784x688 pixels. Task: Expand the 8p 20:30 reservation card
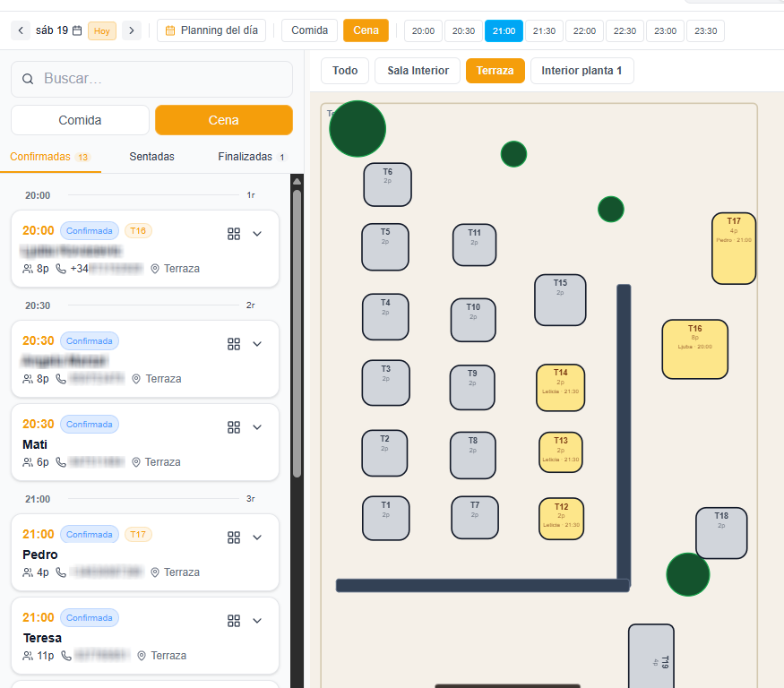click(257, 343)
